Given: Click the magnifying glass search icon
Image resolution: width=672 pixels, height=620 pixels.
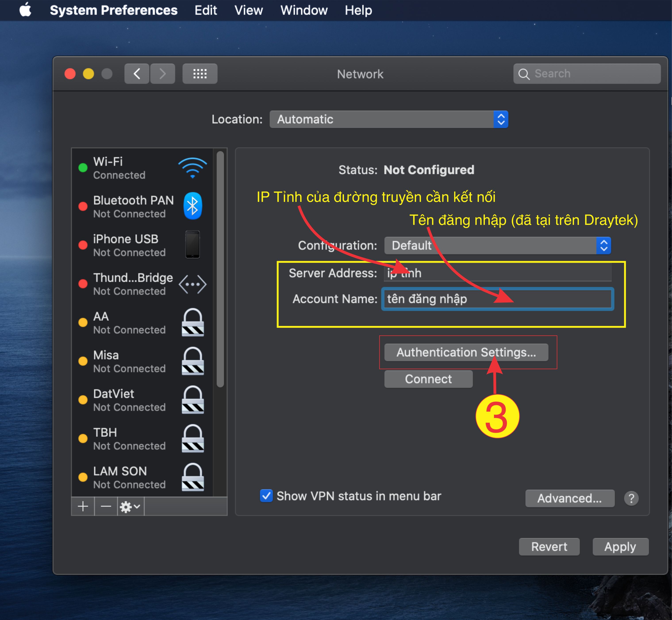Looking at the screenshot, I should [x=524, y=74].
